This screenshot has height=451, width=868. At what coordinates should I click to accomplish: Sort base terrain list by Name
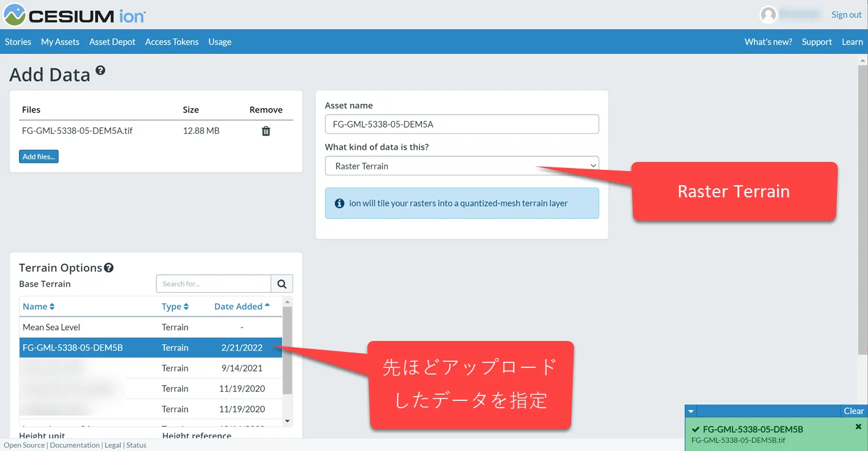click(38, 307)
